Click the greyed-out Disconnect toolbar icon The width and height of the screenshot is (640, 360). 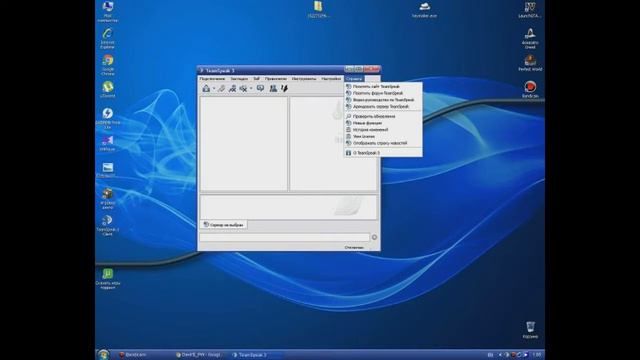point(221,88)
